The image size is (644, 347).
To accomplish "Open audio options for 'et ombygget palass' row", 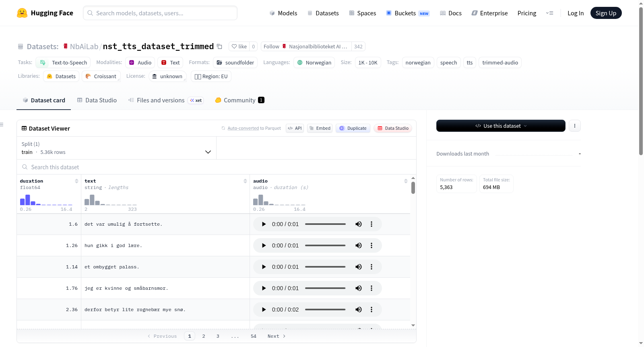I will click(x=372, y=267).
